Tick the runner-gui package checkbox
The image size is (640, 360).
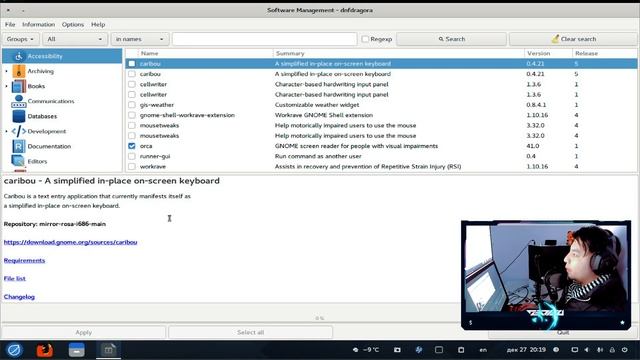131,156
